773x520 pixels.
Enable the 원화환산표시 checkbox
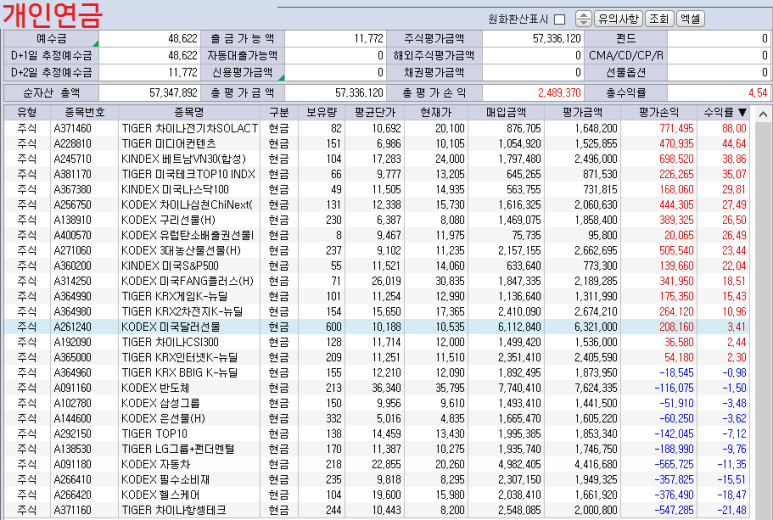559,19
